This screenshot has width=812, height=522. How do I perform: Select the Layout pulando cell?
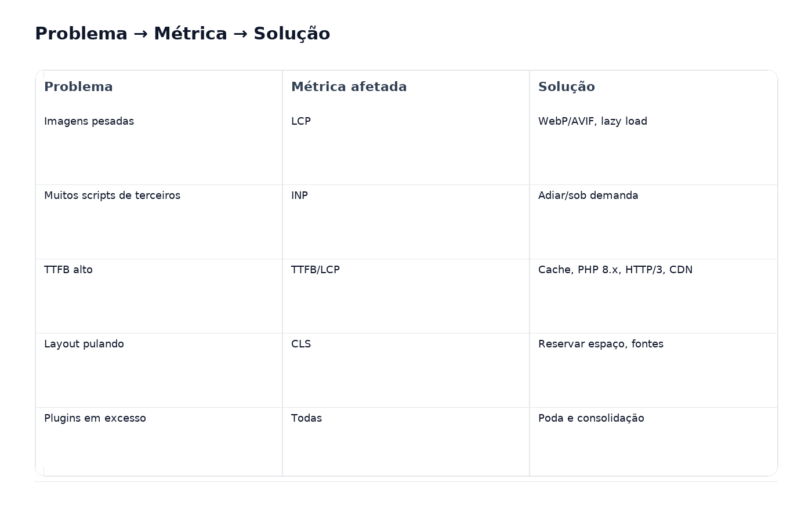(84, 344)
